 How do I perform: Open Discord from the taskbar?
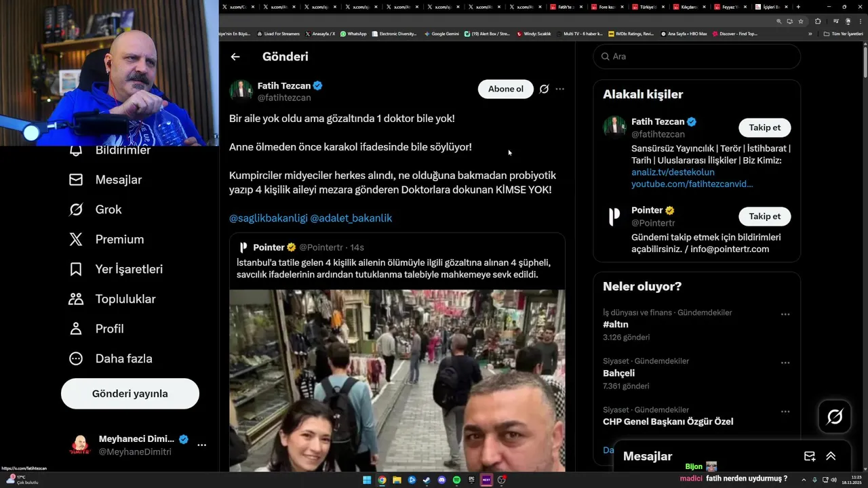441,480
